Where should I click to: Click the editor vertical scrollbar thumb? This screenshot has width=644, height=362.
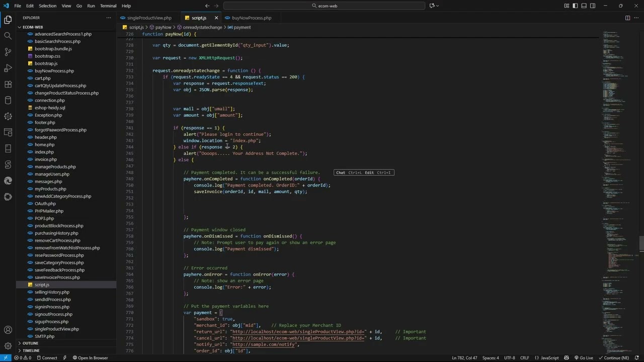coord(641,243)
